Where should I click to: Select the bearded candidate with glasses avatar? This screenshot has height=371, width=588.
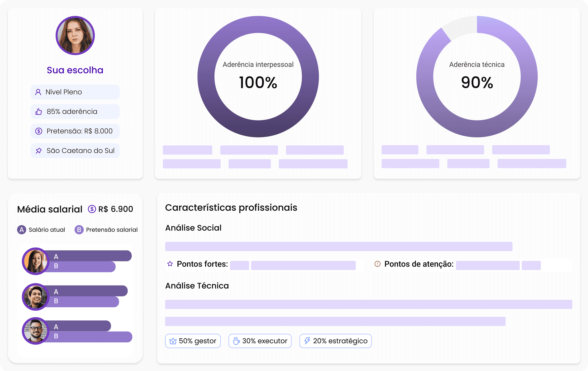click(x=36, y=331)
